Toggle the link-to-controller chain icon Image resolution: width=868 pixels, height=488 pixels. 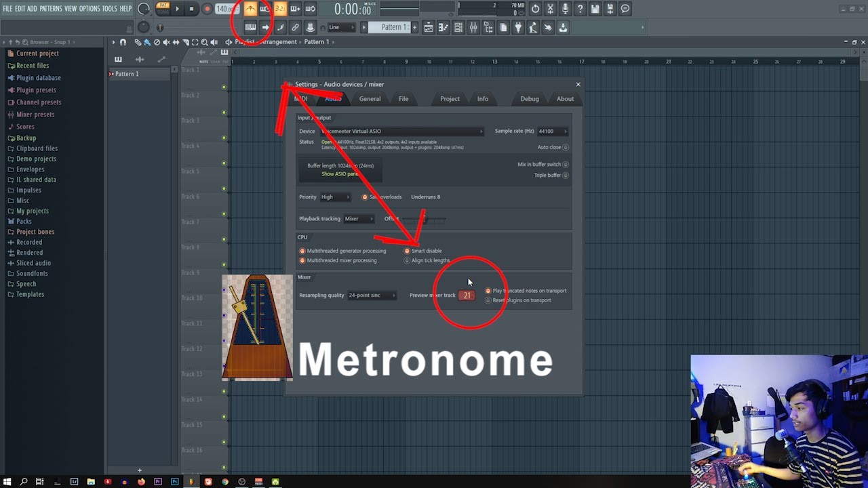tap(295, 27)
